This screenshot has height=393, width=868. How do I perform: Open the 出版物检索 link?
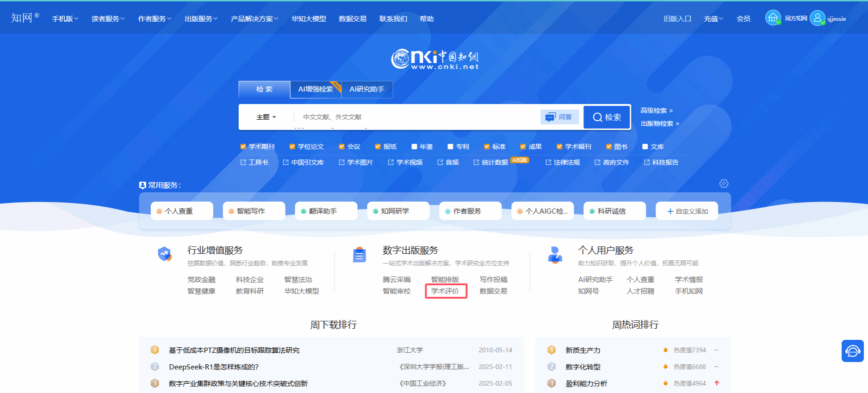pos(660,123)
